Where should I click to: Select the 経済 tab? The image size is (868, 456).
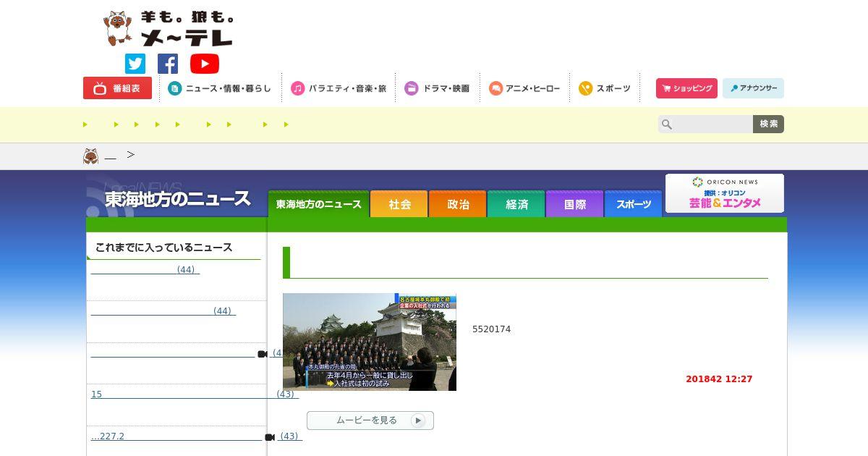pyautogui.click(x=516, y=204)
